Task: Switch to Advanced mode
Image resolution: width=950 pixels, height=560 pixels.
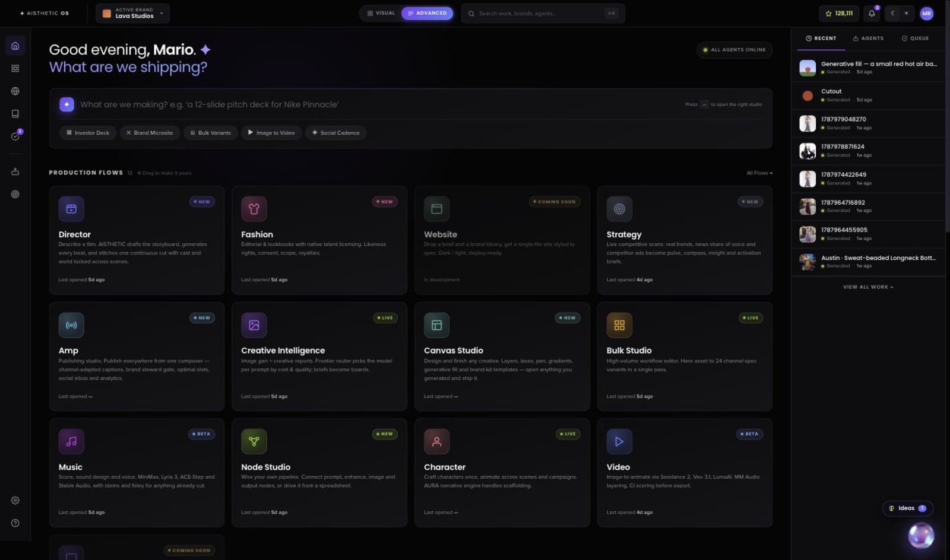Action: coord(427,13)
